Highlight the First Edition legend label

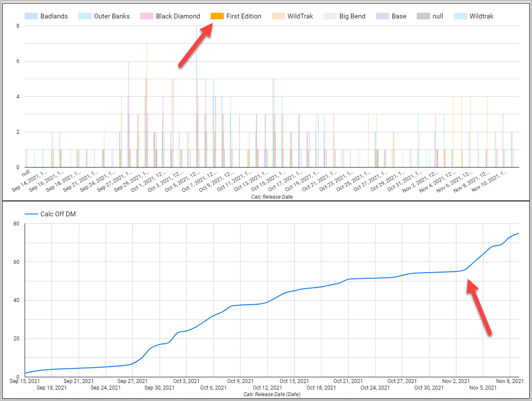pyautogui.click(x=244, y=16)
